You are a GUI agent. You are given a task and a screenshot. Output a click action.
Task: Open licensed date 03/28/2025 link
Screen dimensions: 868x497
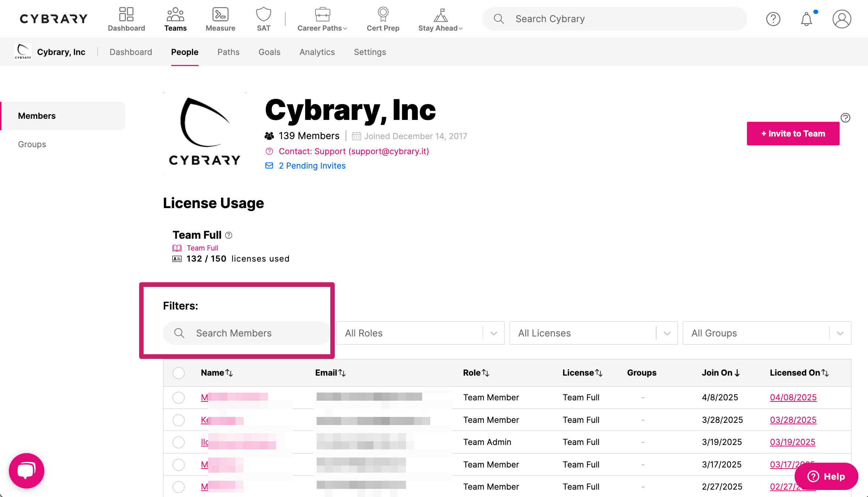tap(793, 420)
